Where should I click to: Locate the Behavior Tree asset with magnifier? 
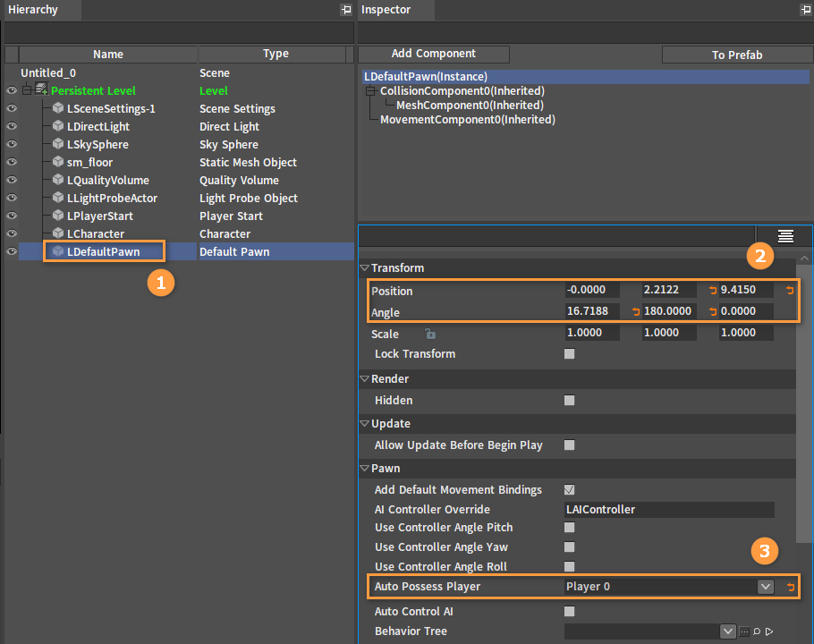pyautogui.click(x=757, y=631)
